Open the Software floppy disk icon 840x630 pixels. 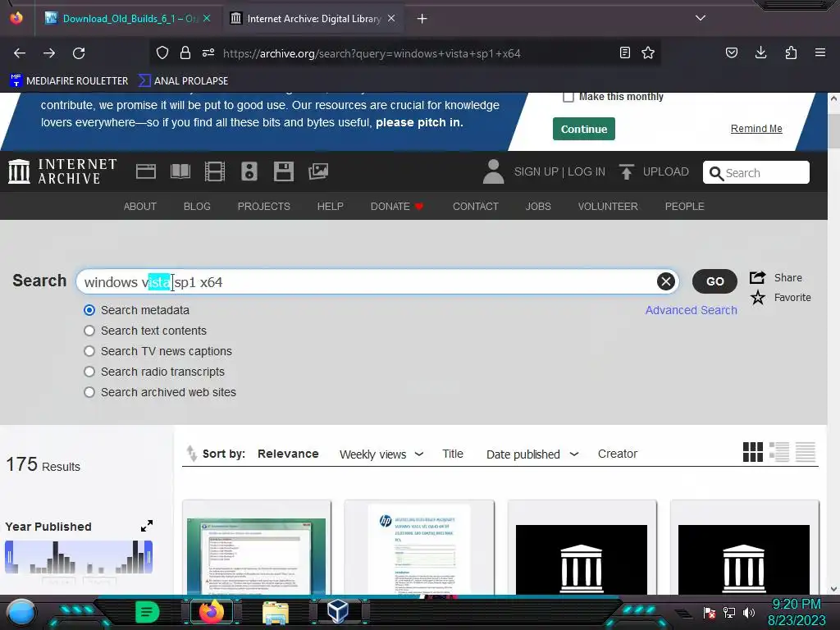tap(283, 172)
